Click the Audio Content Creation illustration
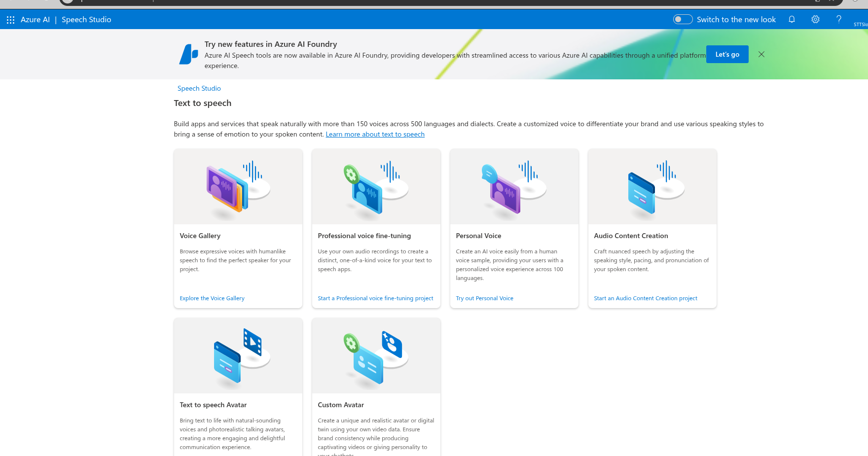Screen dimensions: 868x456 [652, 187]
